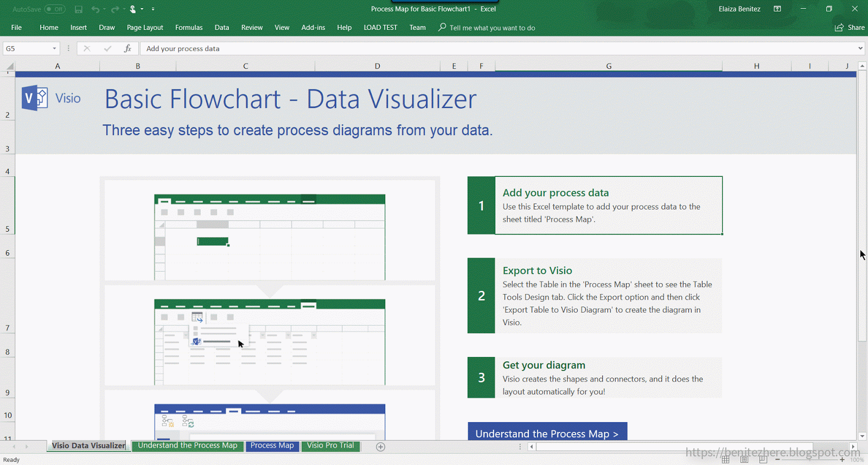Click the Touch/Mouse mode icon
868x465 pixels.
(x=133, y=9)
